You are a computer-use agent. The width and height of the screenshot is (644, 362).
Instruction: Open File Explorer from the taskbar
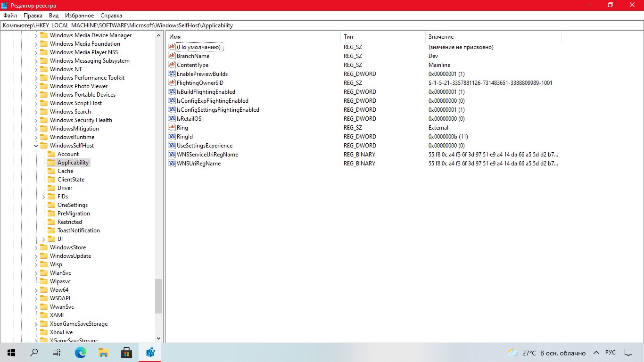pos(104,353)
